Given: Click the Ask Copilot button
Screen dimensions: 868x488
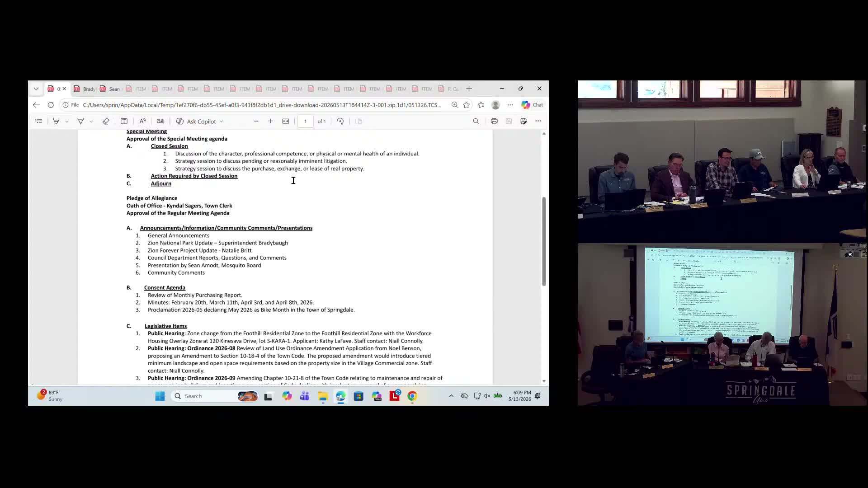Looking at the screenshot, I should 196,121.
